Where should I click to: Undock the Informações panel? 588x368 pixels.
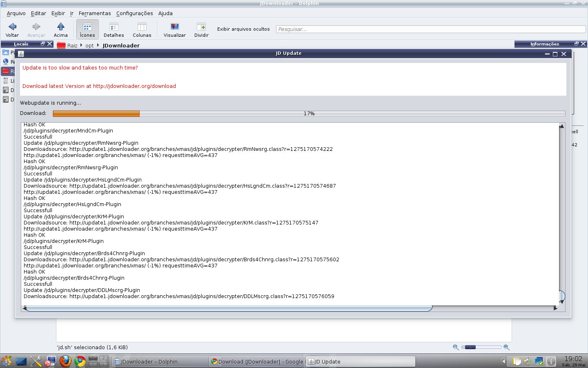click(x=577, y=43)
